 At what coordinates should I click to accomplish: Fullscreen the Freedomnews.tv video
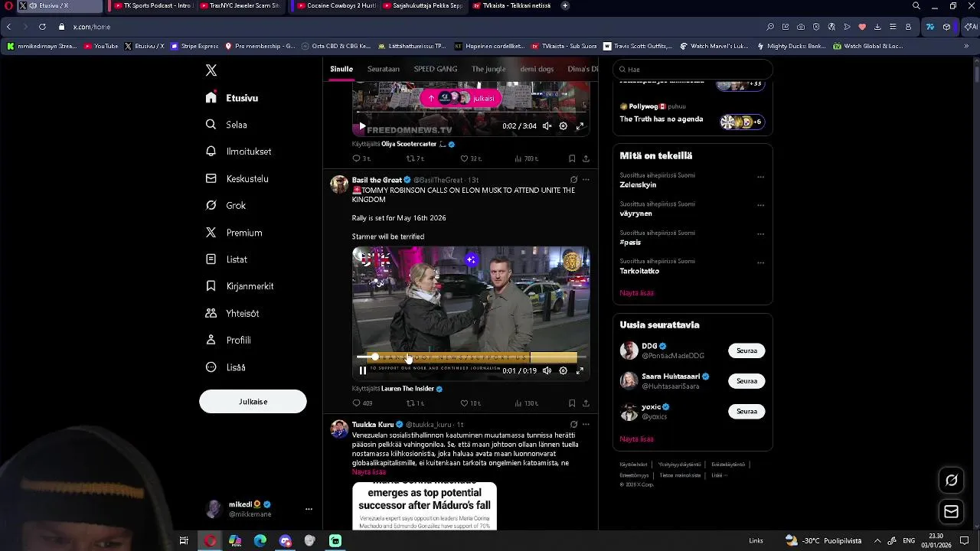580,126
